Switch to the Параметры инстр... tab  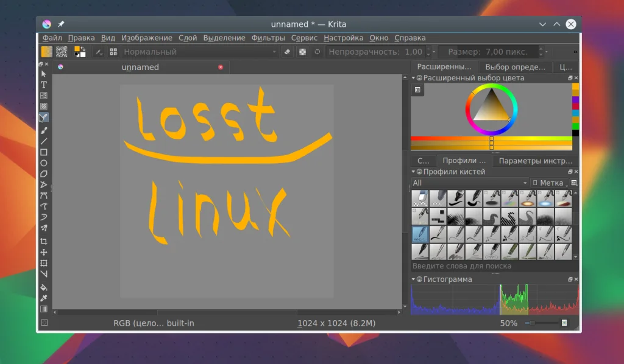pos(535,161)
